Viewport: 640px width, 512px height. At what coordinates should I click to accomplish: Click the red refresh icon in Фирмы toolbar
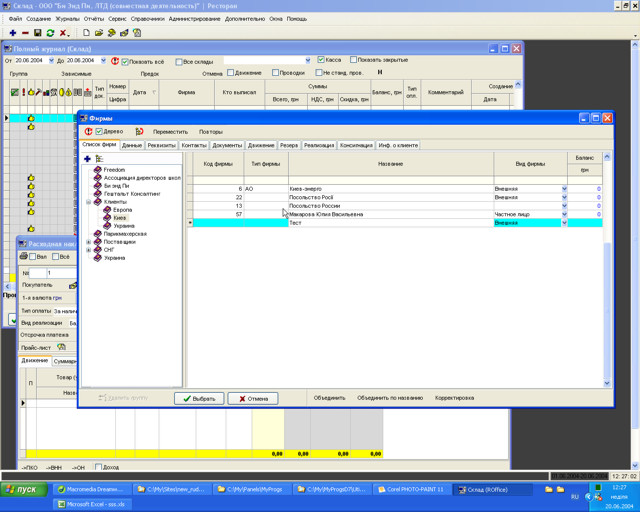88,131
